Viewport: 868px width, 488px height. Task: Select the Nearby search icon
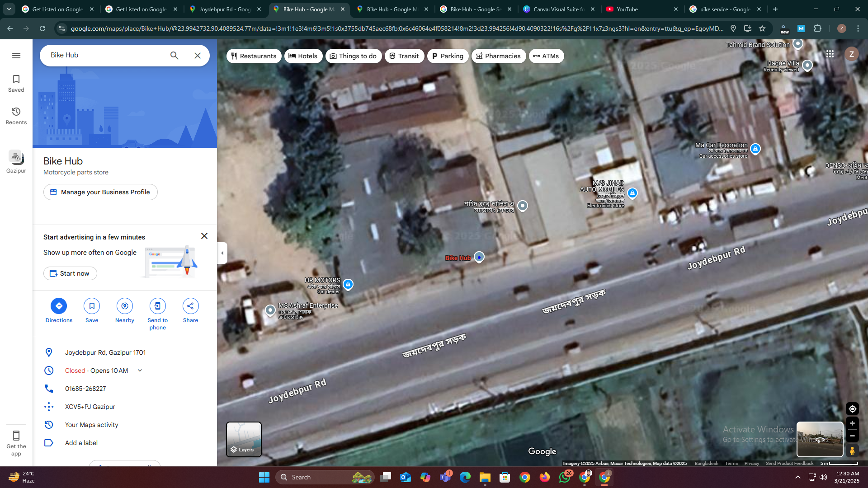(124, 306)
